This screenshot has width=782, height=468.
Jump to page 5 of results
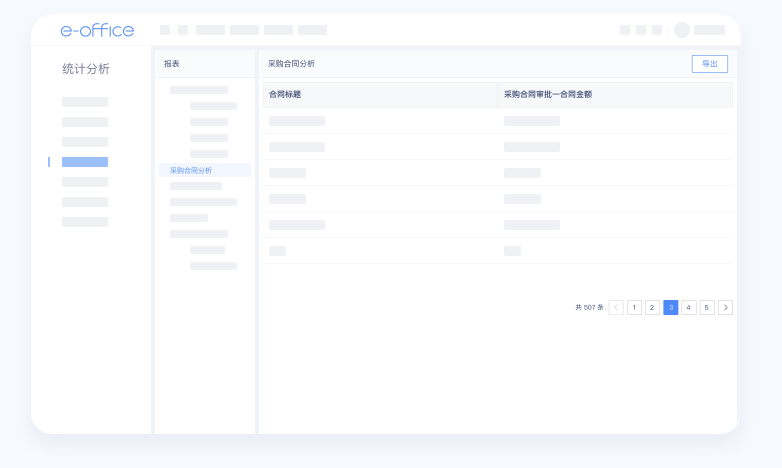707,307
